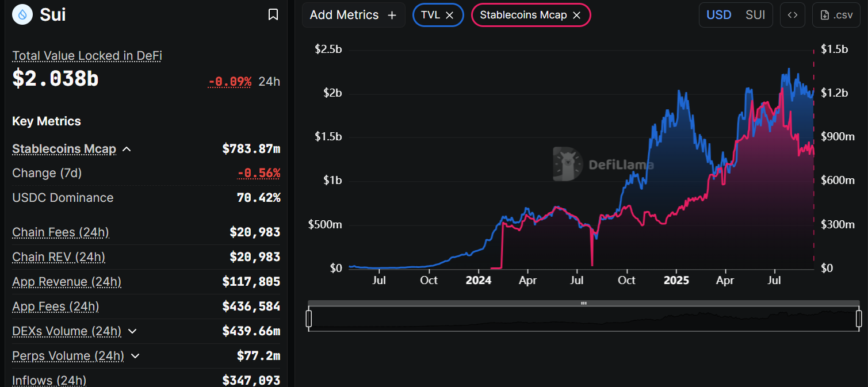This screenshot has height=387, width=868.
Task: Click the App Revenue (24h) label
Action: tap(67, 282)
